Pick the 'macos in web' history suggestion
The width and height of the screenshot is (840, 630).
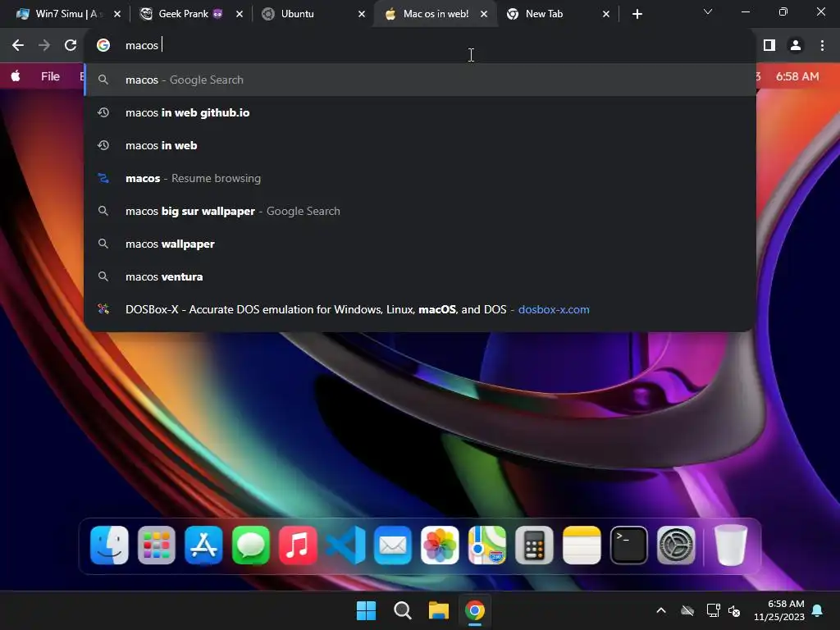420,145
